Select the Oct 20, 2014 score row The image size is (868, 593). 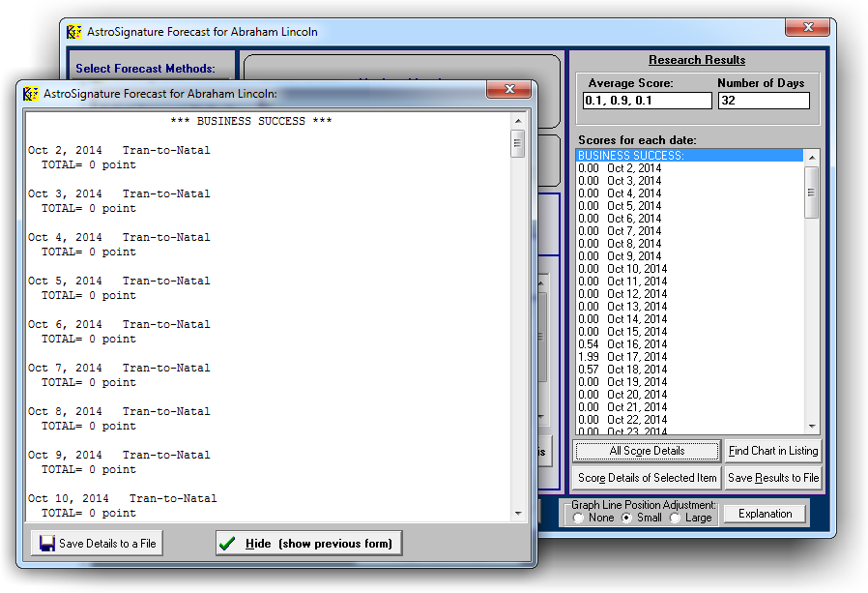click(690, 394)
